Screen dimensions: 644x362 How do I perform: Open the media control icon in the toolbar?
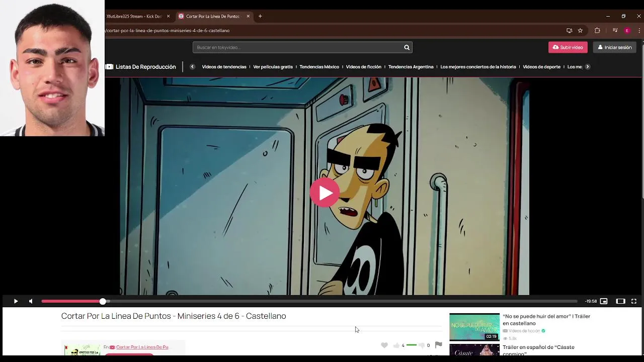pyautogui.click(x=615, y=31)
